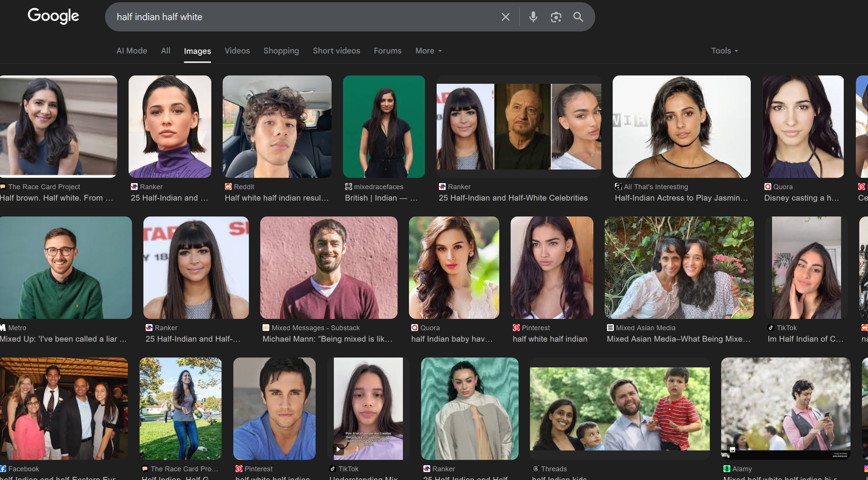Screen dimensions: 868x480
Task: Start voice search with the microphone icon
Action: (533, 17)
